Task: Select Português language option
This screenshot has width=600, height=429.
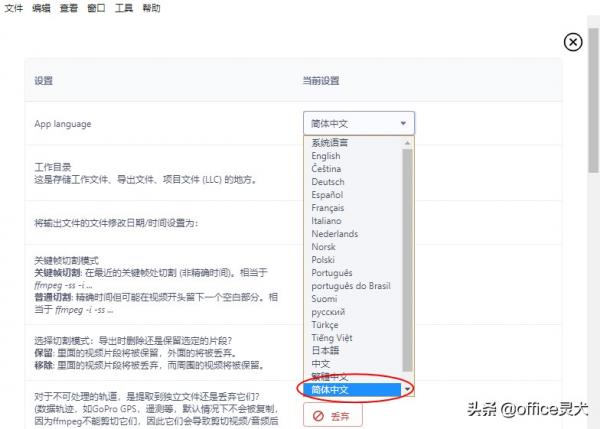Action: 353,273
